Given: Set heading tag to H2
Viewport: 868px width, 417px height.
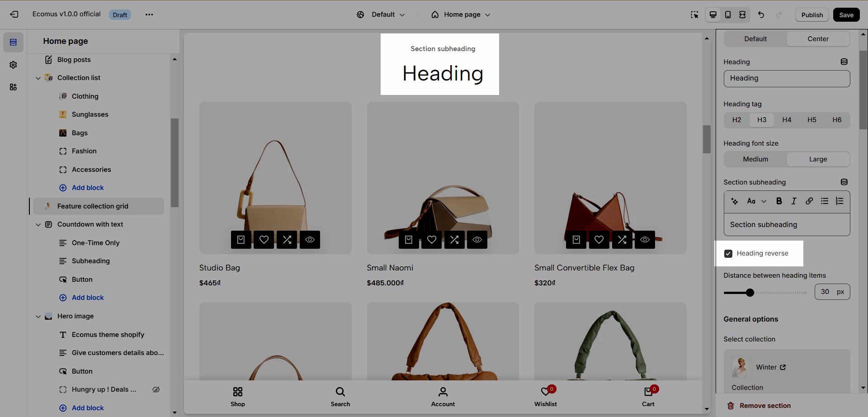Looking at the screenshot, I should click(737, 120).
